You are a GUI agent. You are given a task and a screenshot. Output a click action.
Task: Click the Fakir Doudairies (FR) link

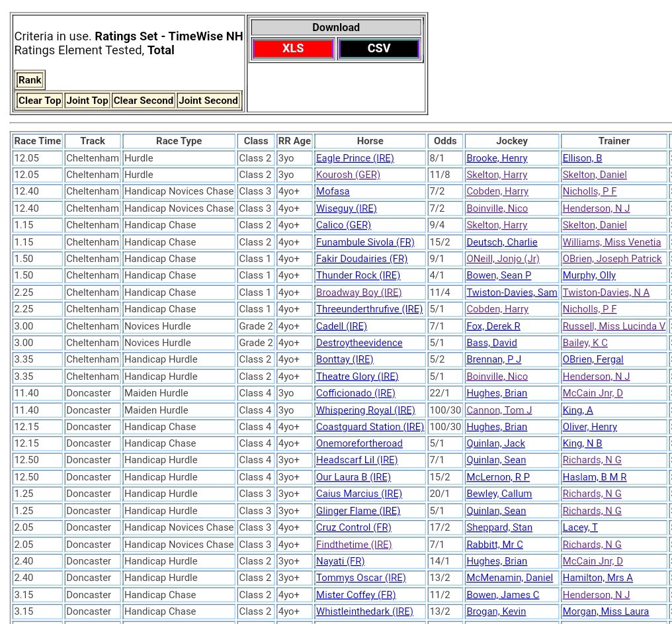coord(361,259)
